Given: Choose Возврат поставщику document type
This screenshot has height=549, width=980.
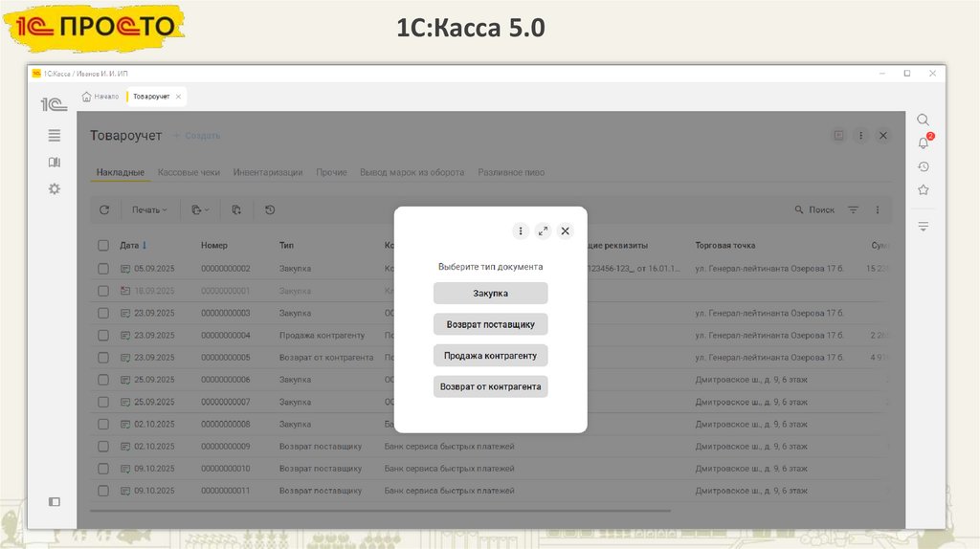Looking at the screenshot, I should (x=491, y=324).
